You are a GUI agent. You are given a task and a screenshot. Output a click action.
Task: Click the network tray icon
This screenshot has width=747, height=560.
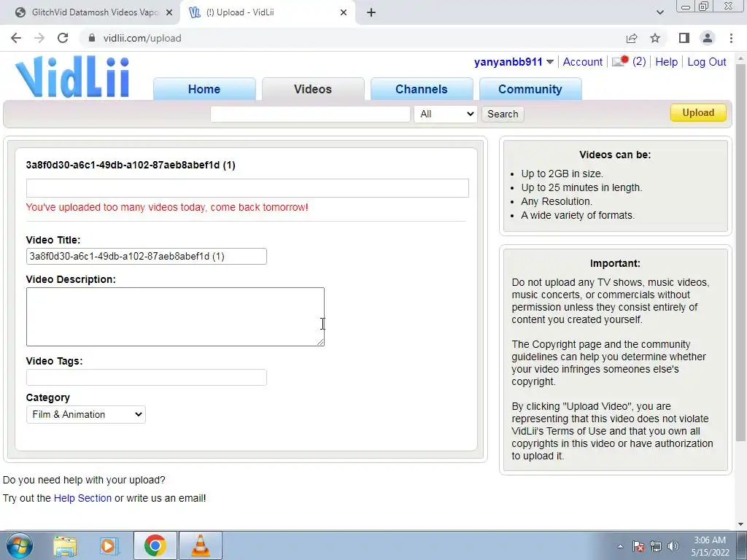656,546
